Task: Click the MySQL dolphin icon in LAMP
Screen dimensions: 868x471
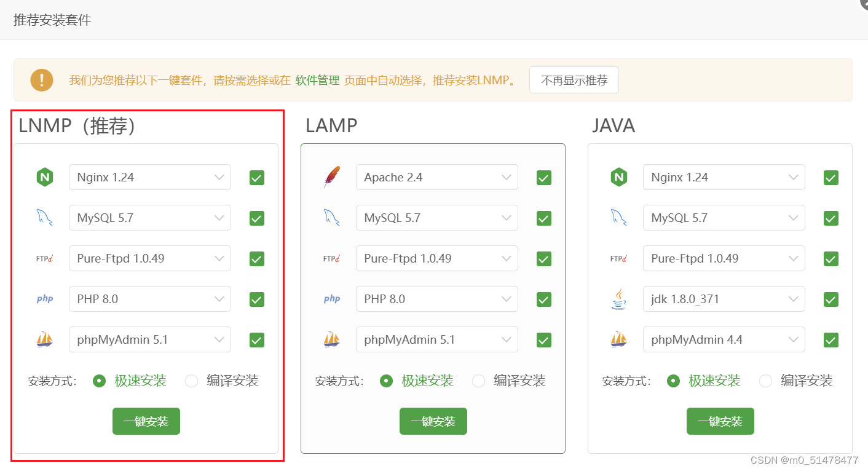Action: coord(331,218)
